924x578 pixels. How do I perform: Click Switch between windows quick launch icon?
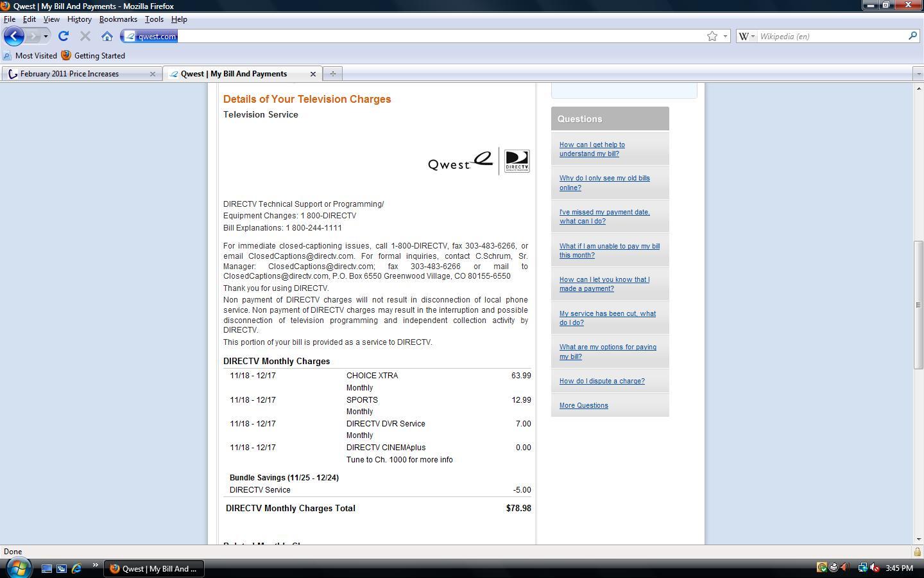click(62, 568)
